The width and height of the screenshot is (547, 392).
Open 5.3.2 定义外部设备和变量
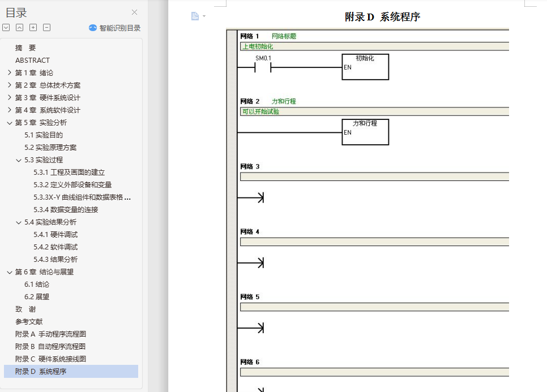[x=72, y=185]
